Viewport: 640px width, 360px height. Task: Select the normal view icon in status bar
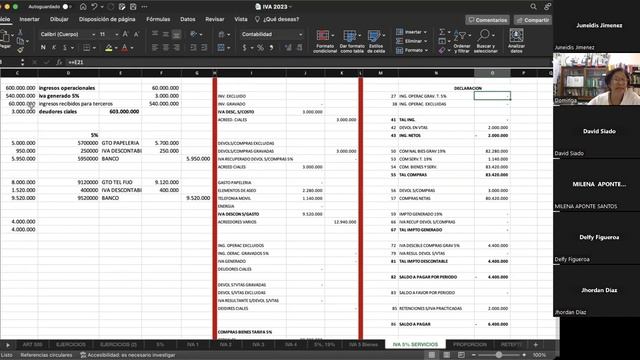pos(431,355)
